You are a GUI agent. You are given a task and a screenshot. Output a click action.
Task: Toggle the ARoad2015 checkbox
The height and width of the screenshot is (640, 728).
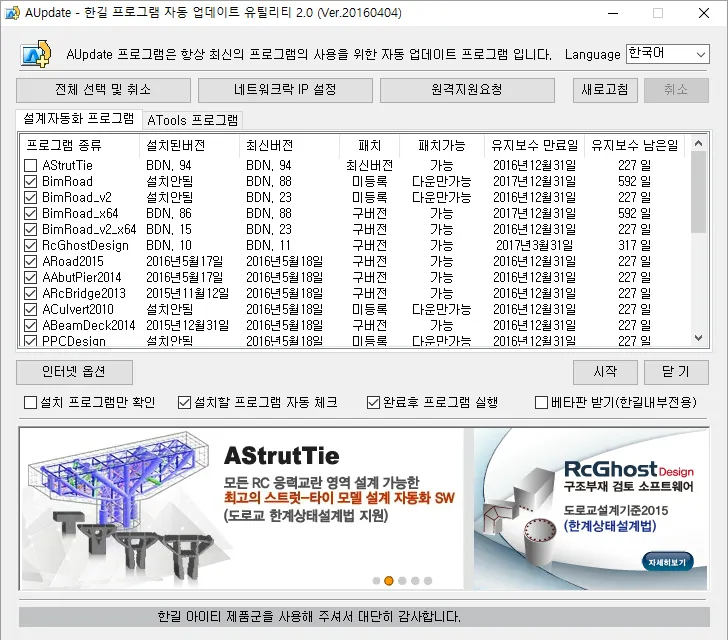coord(31,261)
